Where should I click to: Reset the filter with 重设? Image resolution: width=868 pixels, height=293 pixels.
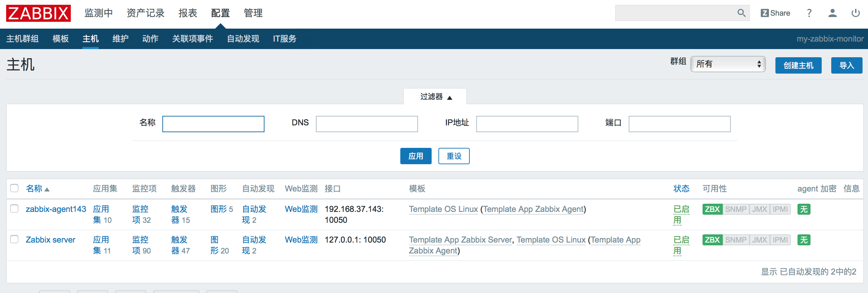(454, 156)
